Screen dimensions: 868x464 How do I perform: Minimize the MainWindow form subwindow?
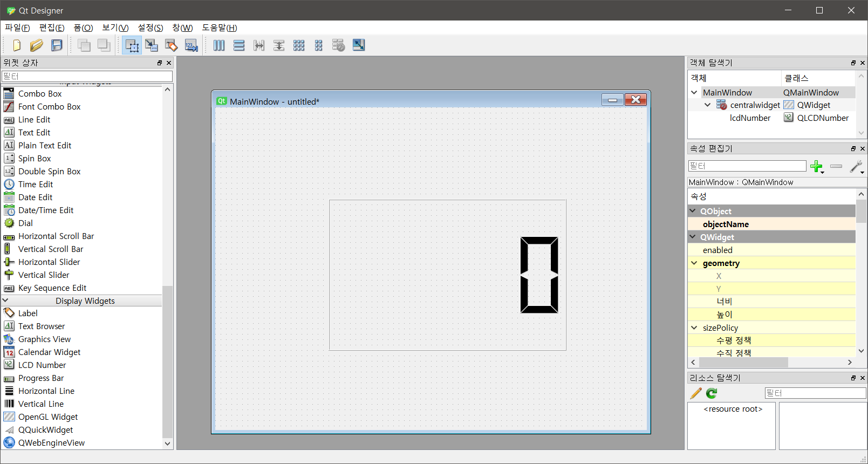(612, 100)
